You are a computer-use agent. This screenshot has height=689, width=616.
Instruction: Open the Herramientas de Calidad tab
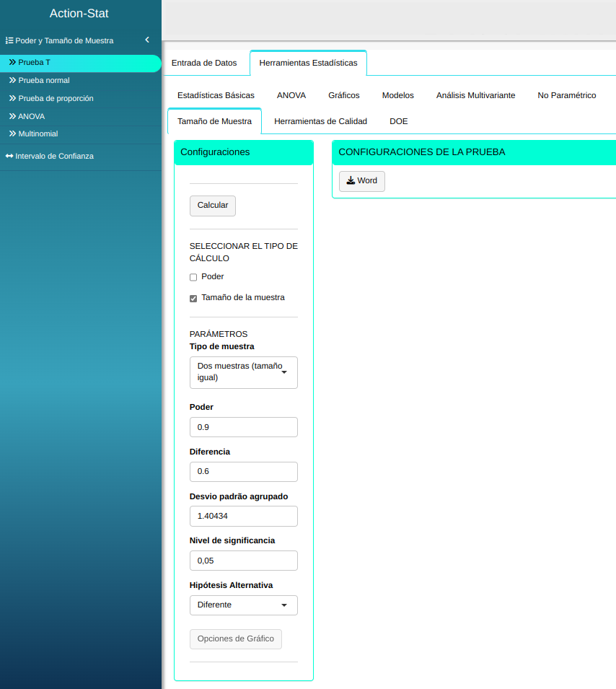click(320, 121)
